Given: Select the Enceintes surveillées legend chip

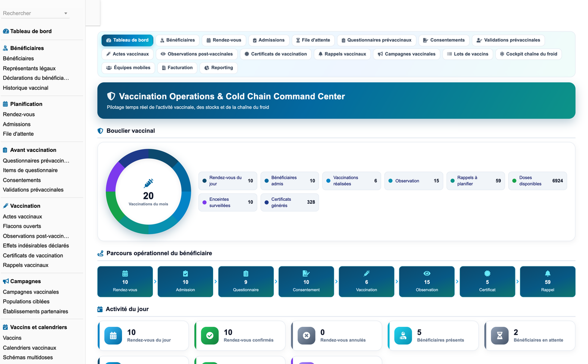Looking at the screenshot, I should click(x=228, y=202).
